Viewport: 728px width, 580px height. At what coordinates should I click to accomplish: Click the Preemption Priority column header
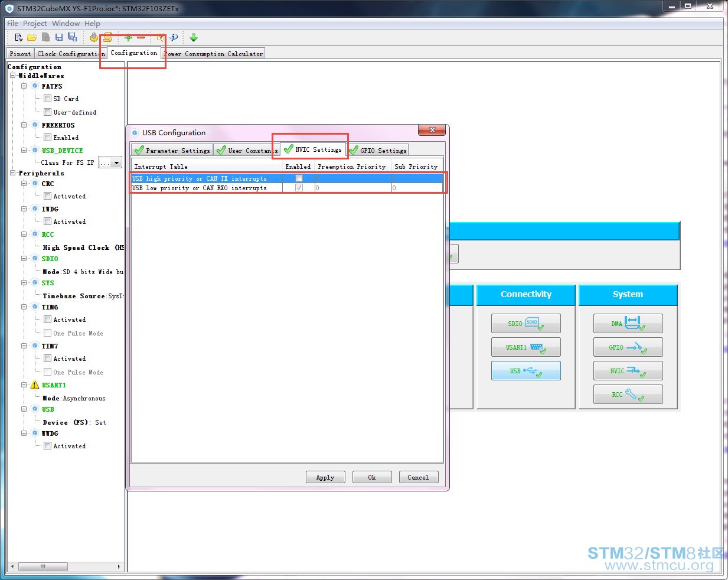(x=352, y=167)
